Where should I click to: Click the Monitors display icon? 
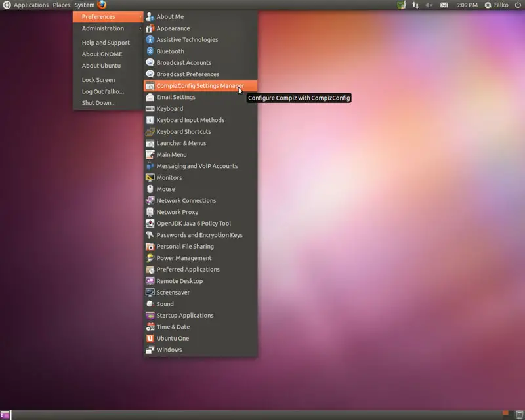point(150,177)
